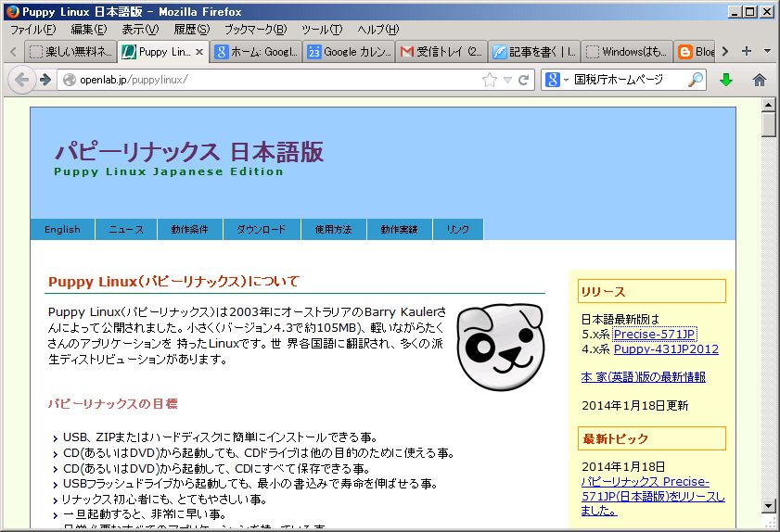The width and height of the screenshot is (780, 532).
Task: Click the Firefox icon in the title bar
Action: click(x=12, y=11)
